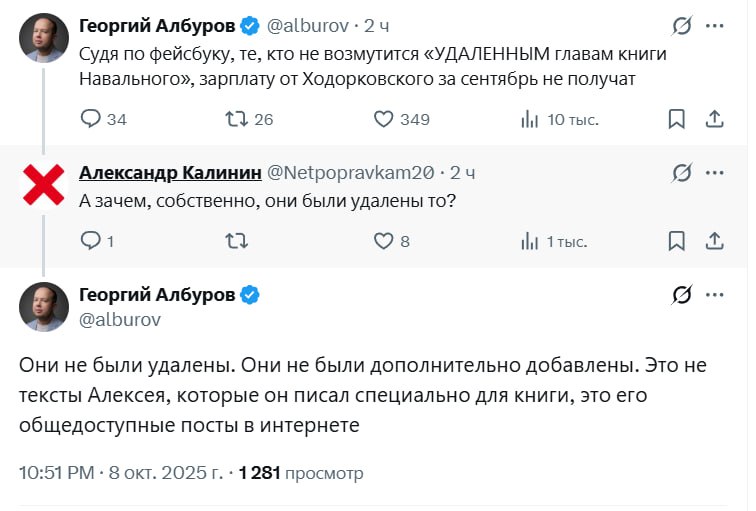Reply to Albulov's top tweet with 34 comments

click(91, 120)
